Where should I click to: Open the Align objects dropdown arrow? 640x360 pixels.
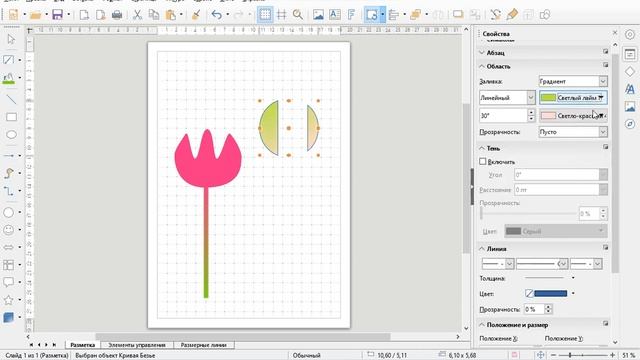click(404, 15)
